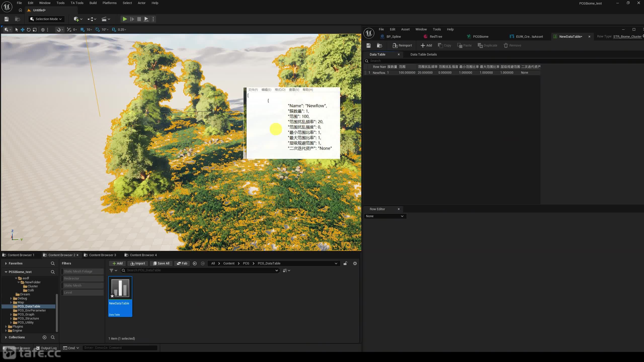Screen dimensions: 644x362
Task: Click Save All in content browser
Action: click(161, 263)
